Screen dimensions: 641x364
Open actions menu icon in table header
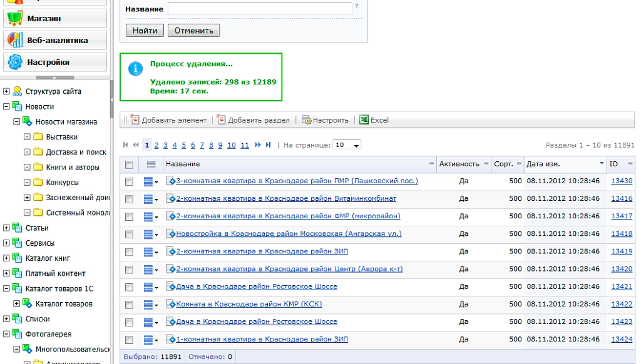coord(151,164)
